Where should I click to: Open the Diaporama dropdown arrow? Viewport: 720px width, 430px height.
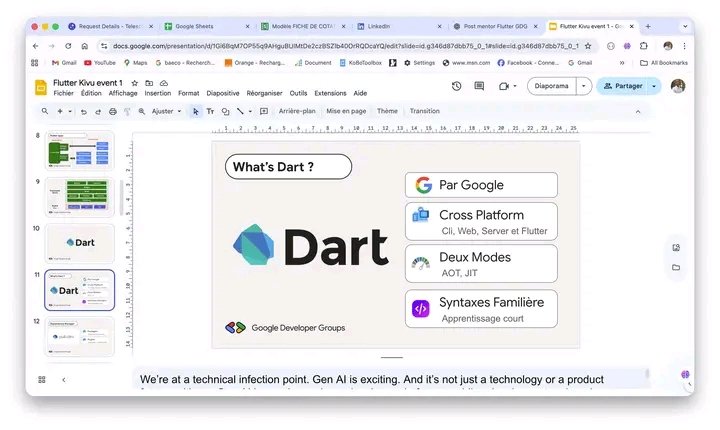pyautogui.click(x=584, y=86)
